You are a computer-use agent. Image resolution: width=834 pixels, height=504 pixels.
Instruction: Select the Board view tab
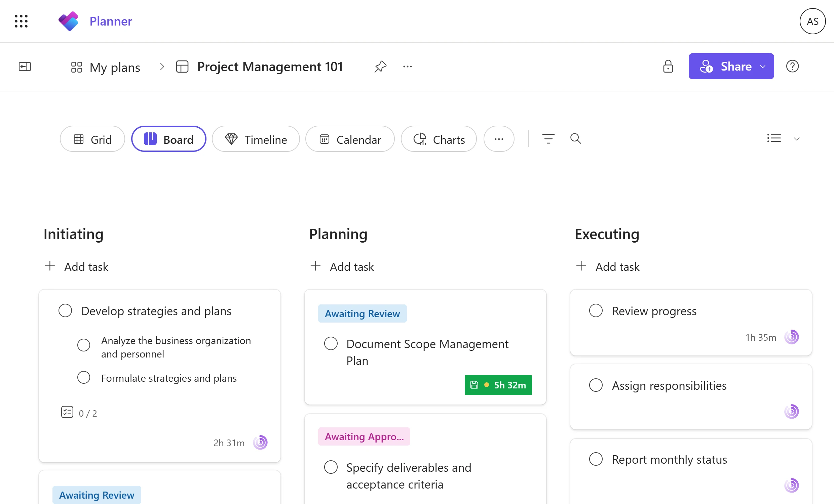click(x=168, y=139)
